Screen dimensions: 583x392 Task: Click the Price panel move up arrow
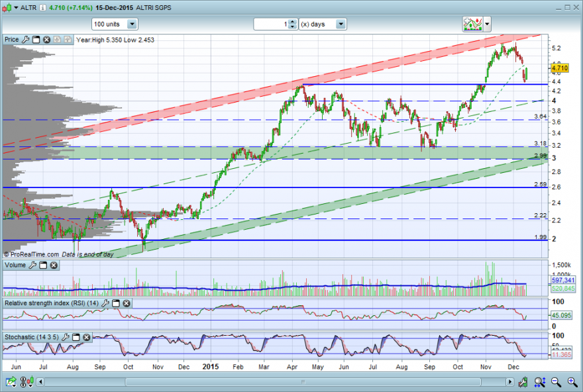(x=68, y=40)
